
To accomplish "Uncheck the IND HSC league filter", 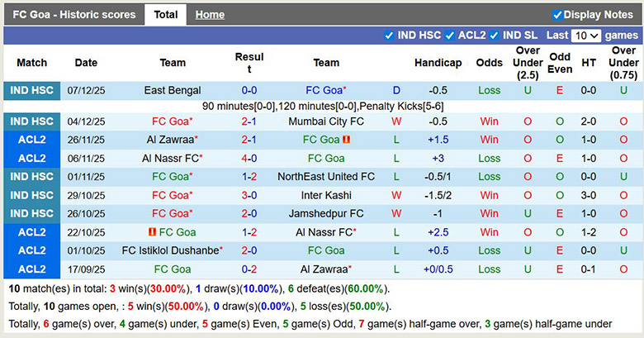I will (x=389, y=36).
